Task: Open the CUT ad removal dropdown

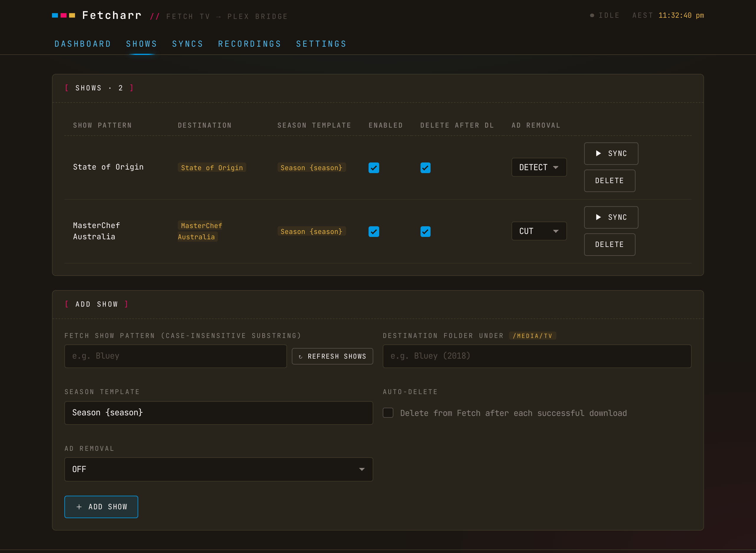Action: tap(539, 231)
